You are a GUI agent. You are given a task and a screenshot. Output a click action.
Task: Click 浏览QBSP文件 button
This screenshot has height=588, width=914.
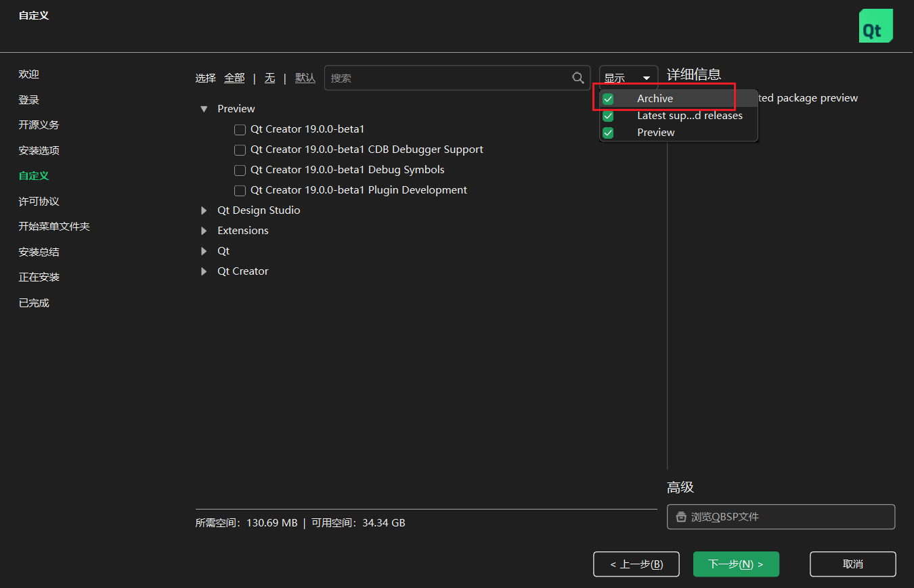click(781, 517)
